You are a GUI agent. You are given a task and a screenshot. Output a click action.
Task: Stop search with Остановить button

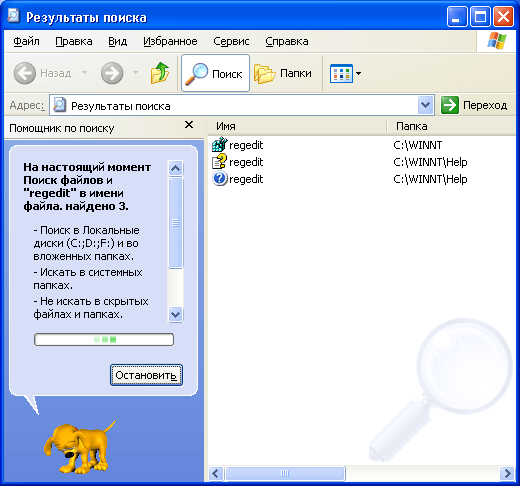pyautogui.click(x=146, y=375)
